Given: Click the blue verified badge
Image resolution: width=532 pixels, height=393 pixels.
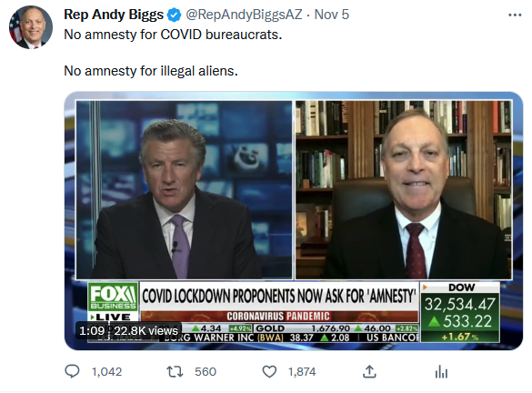Looking at the screenshot, I should pos(175,15).
